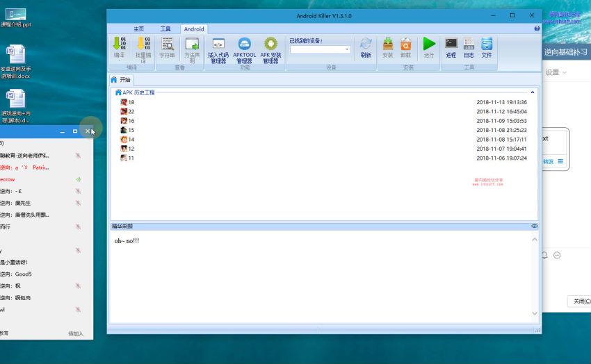
Task: Open history project 22
Action: pos(127,111)
